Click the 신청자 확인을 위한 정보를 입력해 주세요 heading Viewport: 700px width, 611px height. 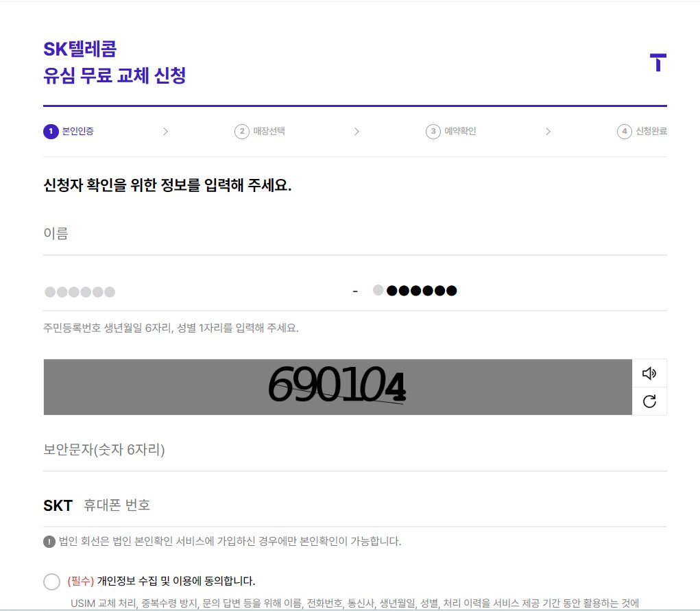pyautogui.click(x=167, y=185)
